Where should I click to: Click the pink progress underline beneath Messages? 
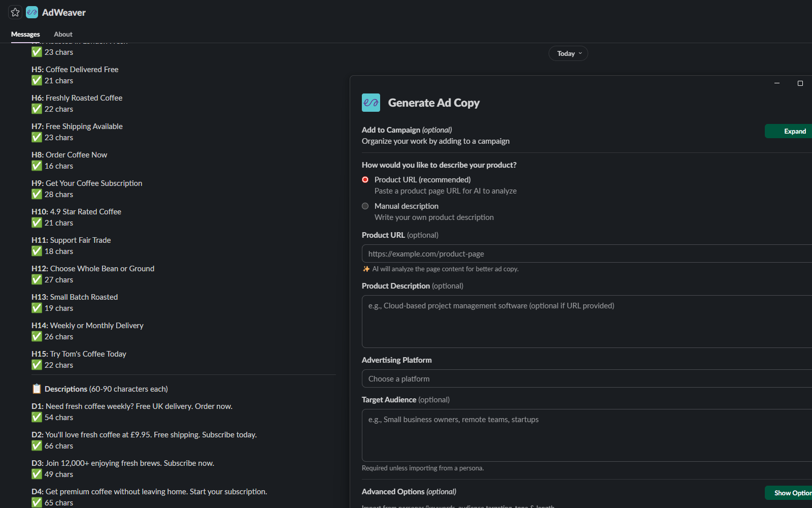click(x=25, y=43)
